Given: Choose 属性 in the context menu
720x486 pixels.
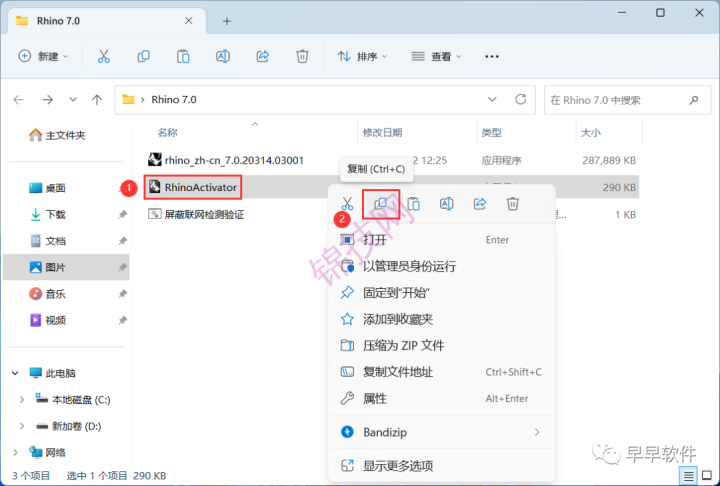Looking at the screenshot, I should [442, 398].
